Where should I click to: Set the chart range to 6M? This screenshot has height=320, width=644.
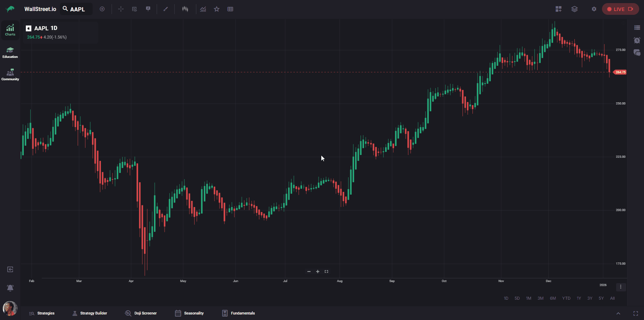coord(553,298)
